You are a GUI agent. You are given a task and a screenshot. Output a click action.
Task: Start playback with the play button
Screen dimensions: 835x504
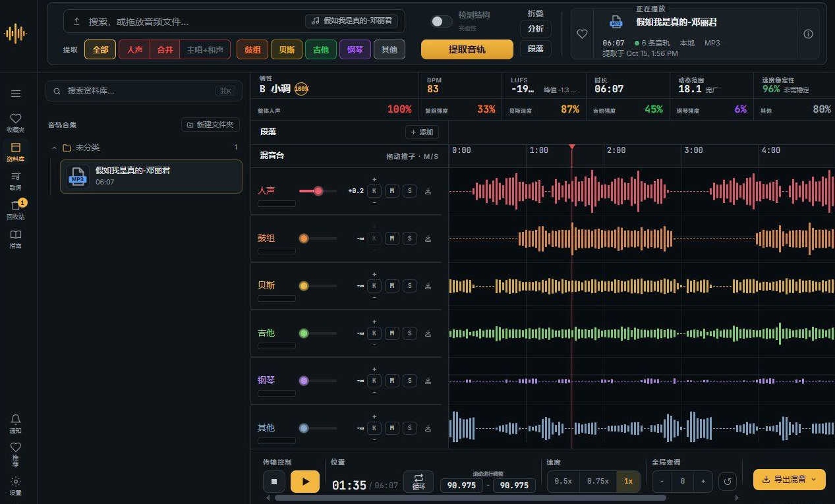click(305, 482)
